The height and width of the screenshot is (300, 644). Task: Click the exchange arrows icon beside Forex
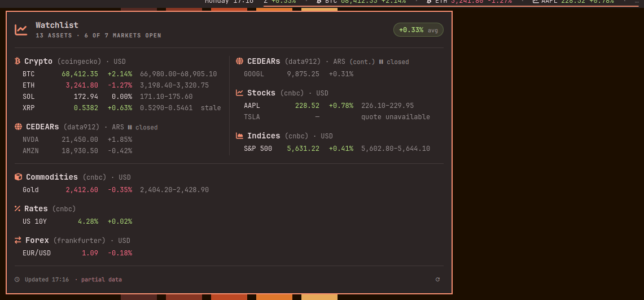coord(17,240)
